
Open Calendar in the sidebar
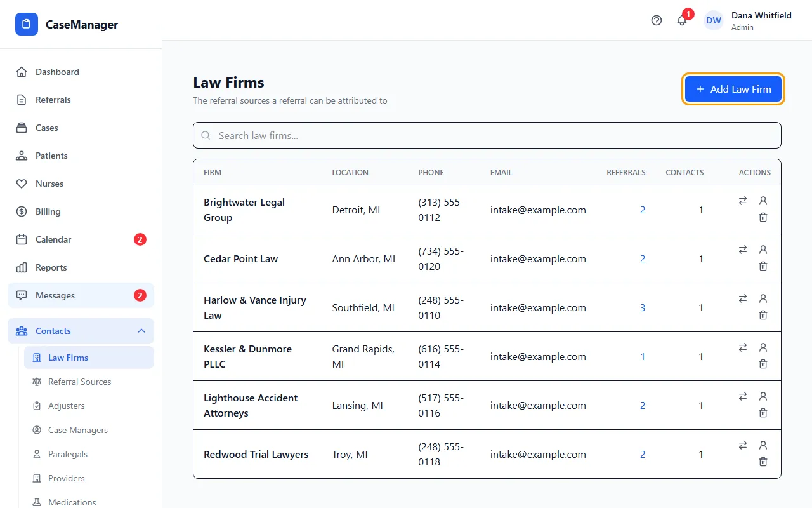(x=81, y=239)
